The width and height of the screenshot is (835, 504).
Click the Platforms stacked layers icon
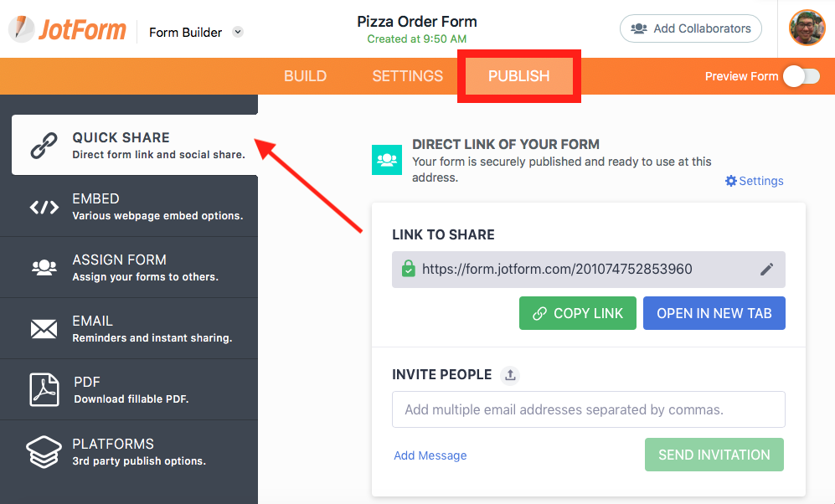coord(44,451)
